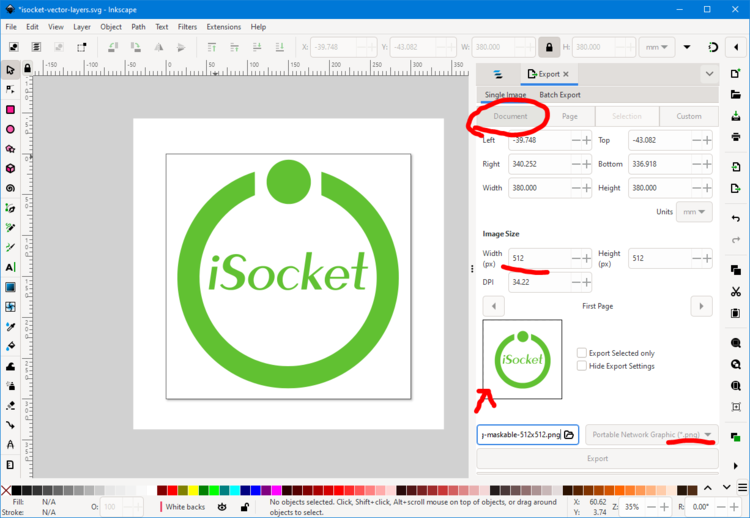This screenshot has height=518, width=750.
Task: Toggle White backs layer visibility eye
Action: 222,507
